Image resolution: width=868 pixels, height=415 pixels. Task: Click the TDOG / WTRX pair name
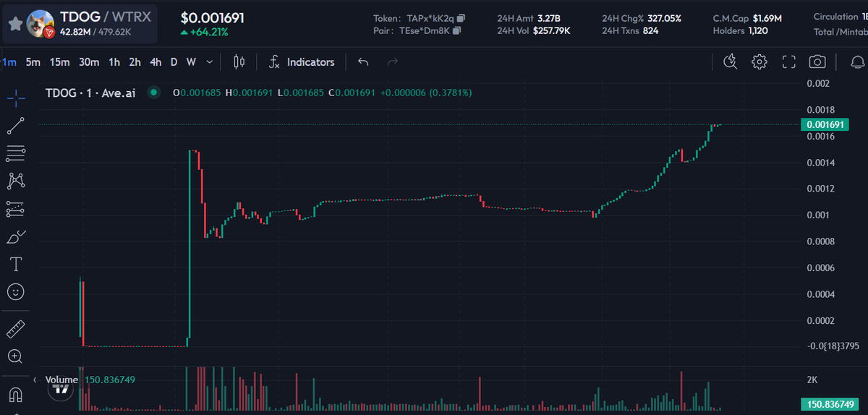coord(106,17)
